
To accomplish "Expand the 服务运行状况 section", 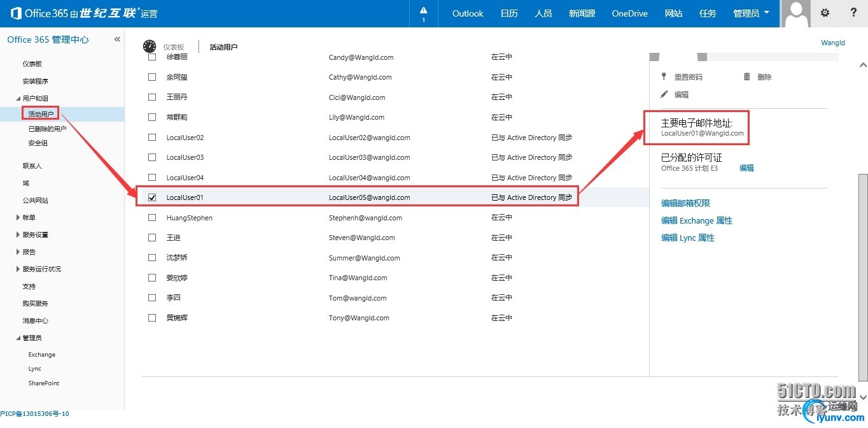I will point(18,269).
